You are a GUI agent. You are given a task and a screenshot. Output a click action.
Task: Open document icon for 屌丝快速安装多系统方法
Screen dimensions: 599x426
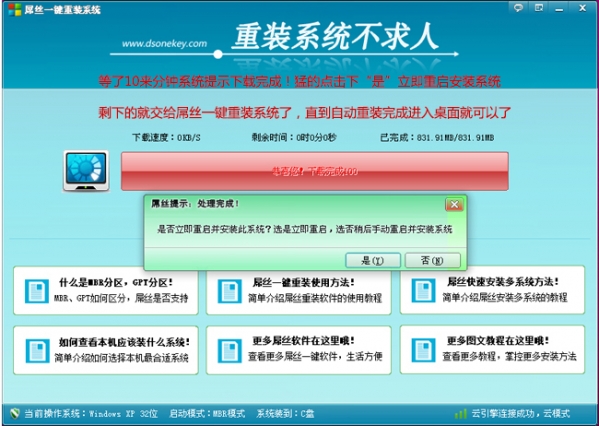coord(423,290)
